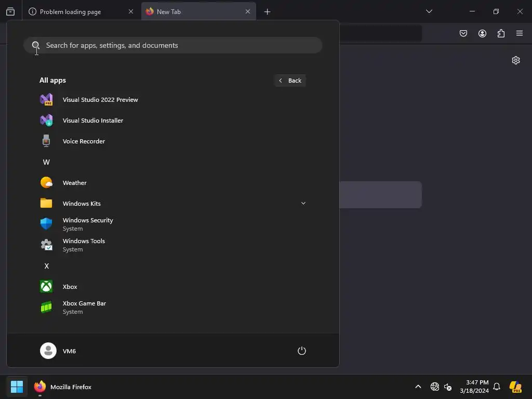Click the Windows Security label text
The image size is (532, 399).
coord(87,220)
